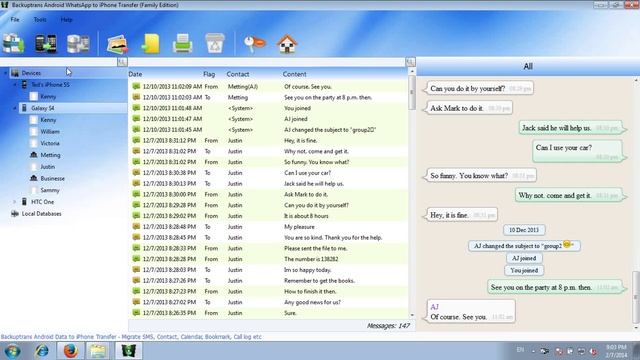640x360 pixels.
Task: Click the home toolbar icon
Action: [x=287, y=44]
